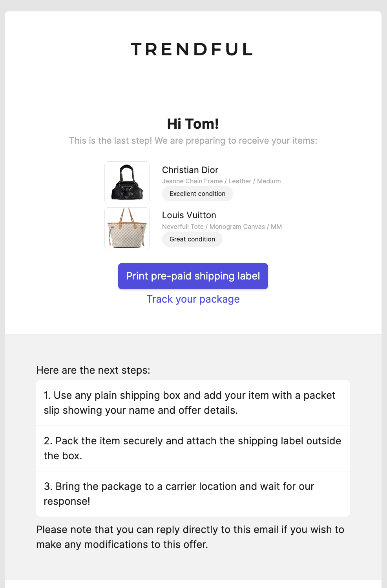Screen dimensions: 387x588
Task: Click the TRENDFUL logo header
Action: [192, 49]
